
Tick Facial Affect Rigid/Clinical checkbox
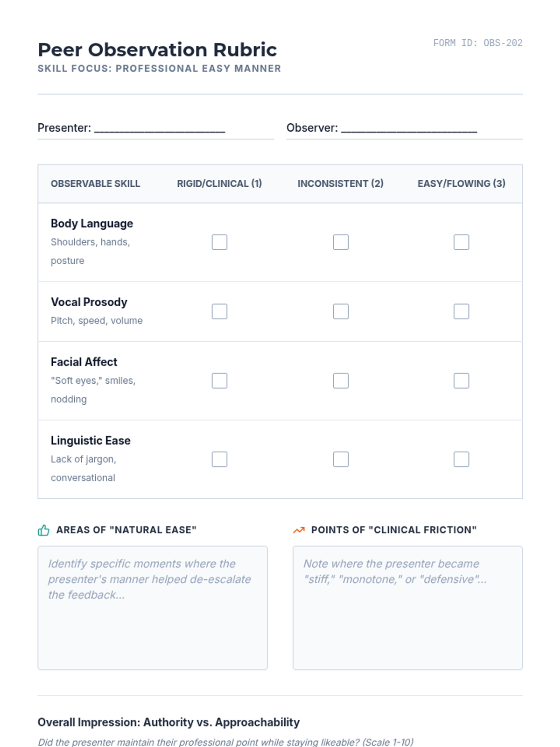[x=219, y=381]
